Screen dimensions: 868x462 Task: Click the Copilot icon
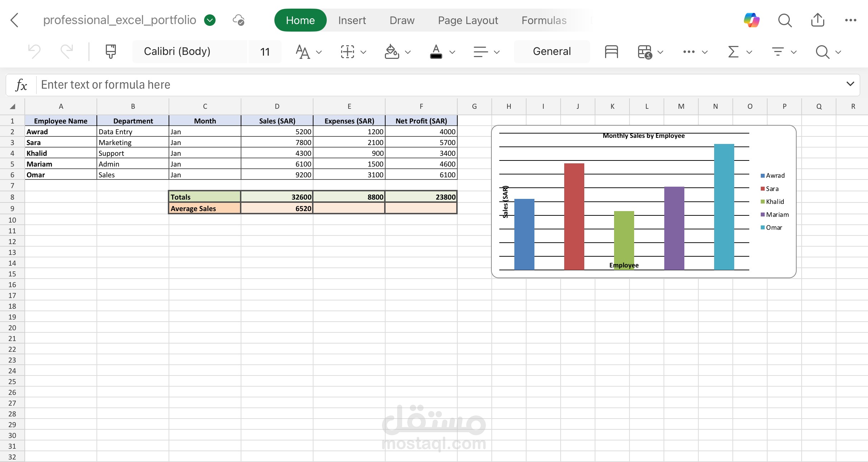coord(751,20)
